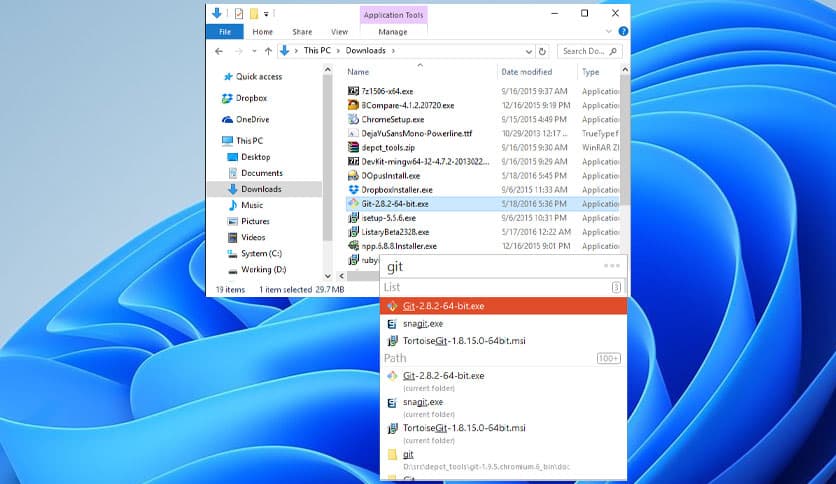Click the chevron after This PC in path
This screenshot has width=836, height=484.
coord(338,51)
